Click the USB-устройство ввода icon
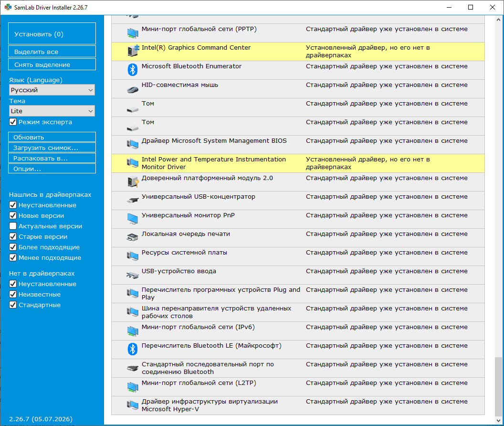The height and width of the screenshot is (426, 504). tap(132, 275)
